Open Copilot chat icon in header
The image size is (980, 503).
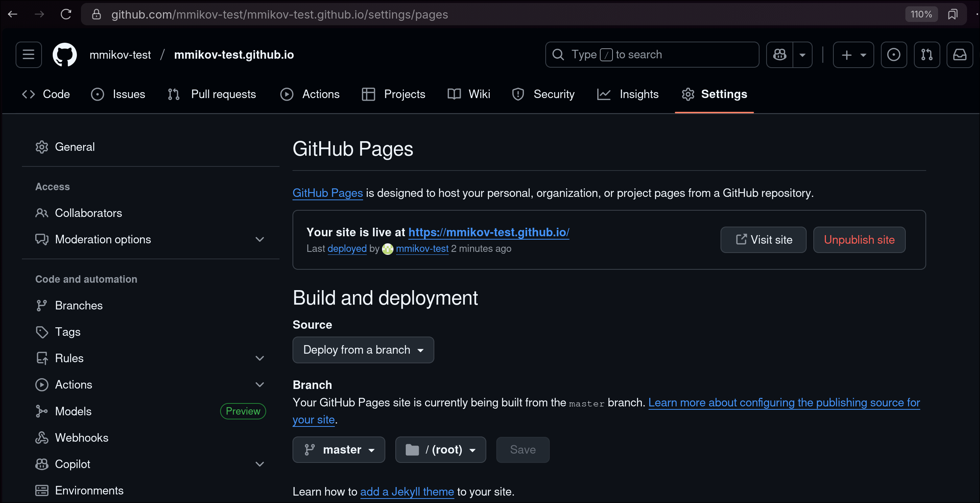(x=780, y=55)
